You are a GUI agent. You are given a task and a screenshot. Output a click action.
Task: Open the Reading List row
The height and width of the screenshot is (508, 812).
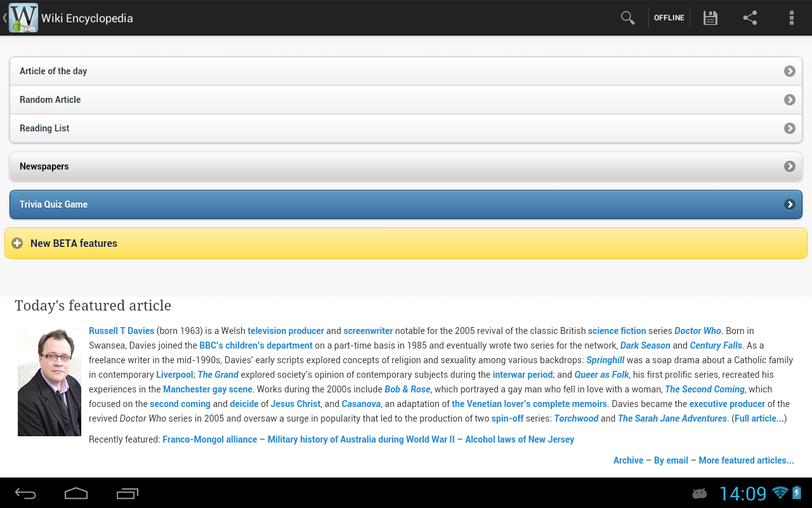click(x=406, y=128)
